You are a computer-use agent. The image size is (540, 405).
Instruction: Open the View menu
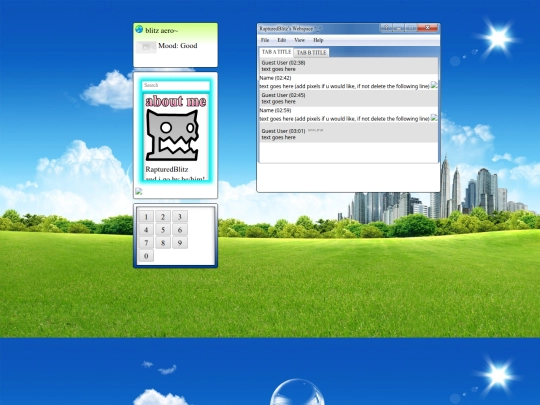coord(299,40)
